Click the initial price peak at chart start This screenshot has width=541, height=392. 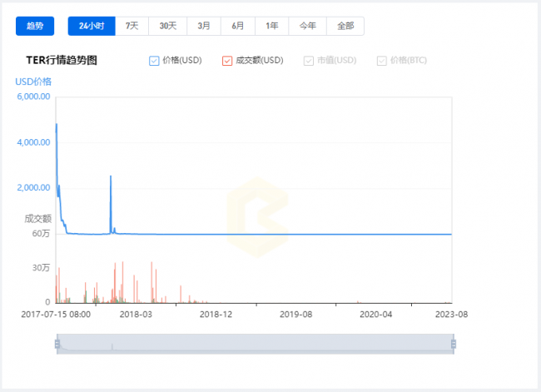tap(57, 124)
